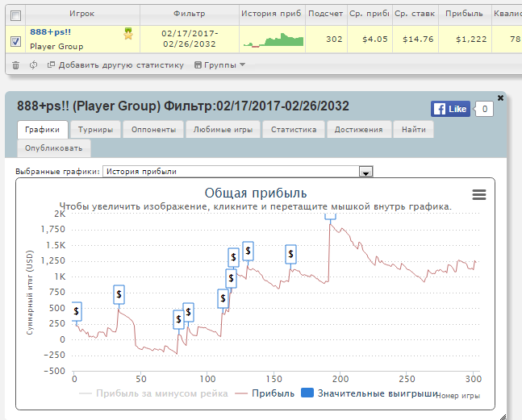The image size is (522, 420).
Task: Open the chart hamburger menu icon
Action: (479, 194)
